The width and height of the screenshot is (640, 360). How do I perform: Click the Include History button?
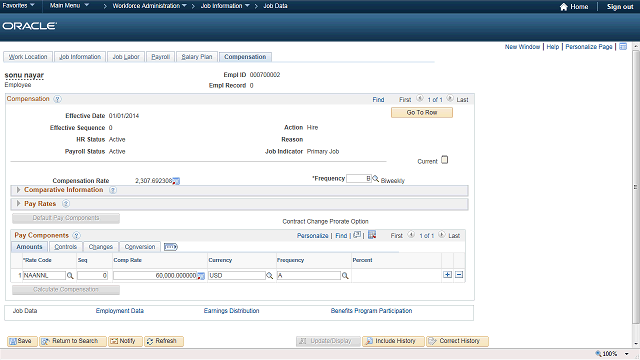[393, 341]
